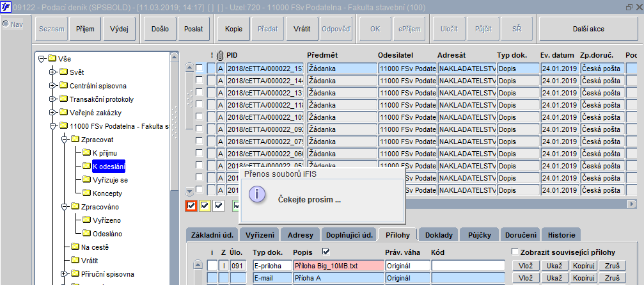Switch to the Doručení tab

pos(520,235)
